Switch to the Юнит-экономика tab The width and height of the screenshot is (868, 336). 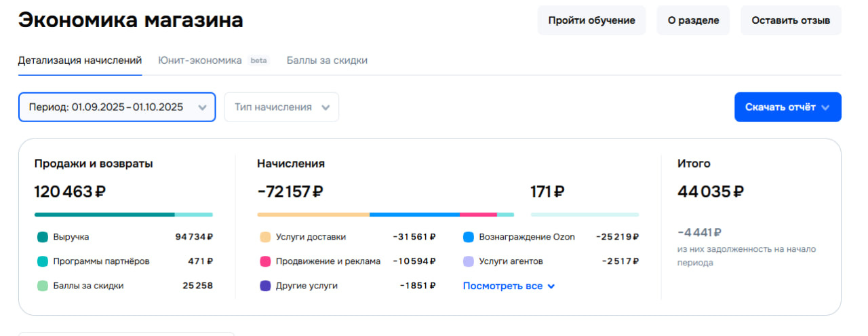tap(200, 60)
